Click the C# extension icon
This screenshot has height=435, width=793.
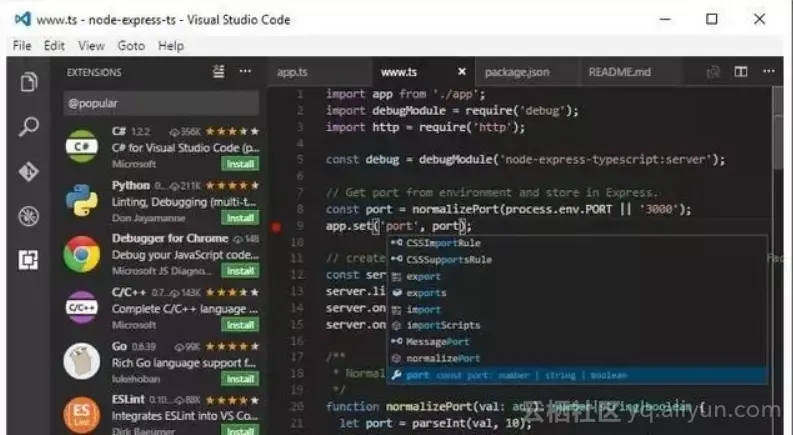point(82,146)
